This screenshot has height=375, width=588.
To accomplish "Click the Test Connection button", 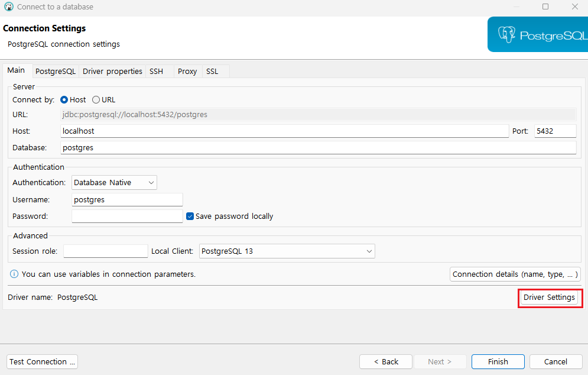I will [x=42, y=362].
